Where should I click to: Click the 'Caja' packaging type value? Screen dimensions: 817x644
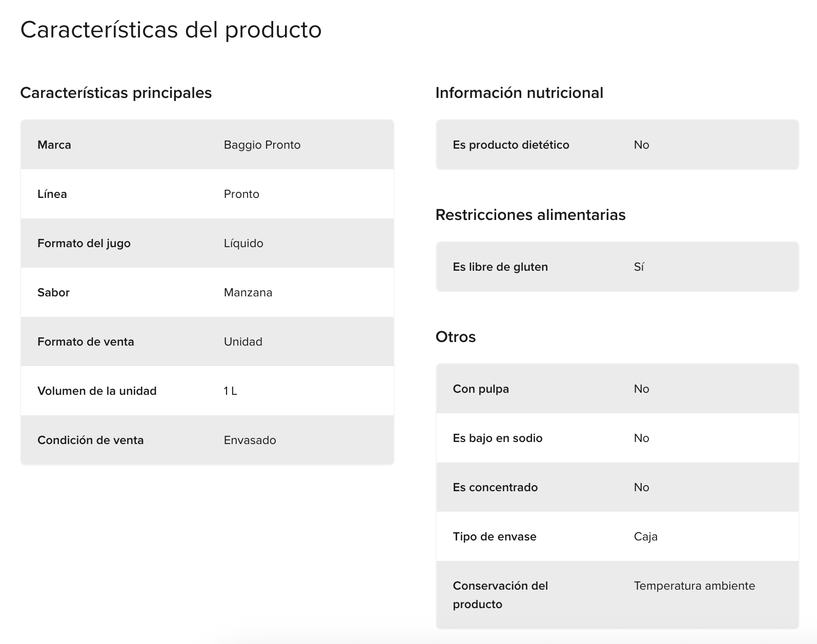[x=646, y=537]
